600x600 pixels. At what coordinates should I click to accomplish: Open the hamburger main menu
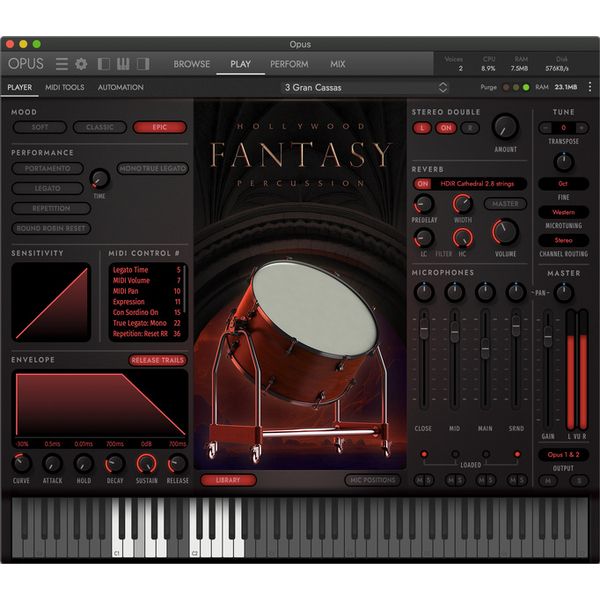pos(62,64)
